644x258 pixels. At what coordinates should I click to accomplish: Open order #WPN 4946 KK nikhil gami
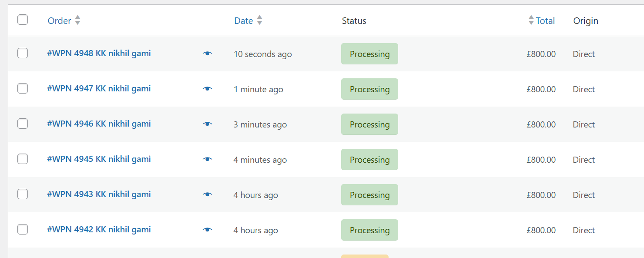[99, 124]
